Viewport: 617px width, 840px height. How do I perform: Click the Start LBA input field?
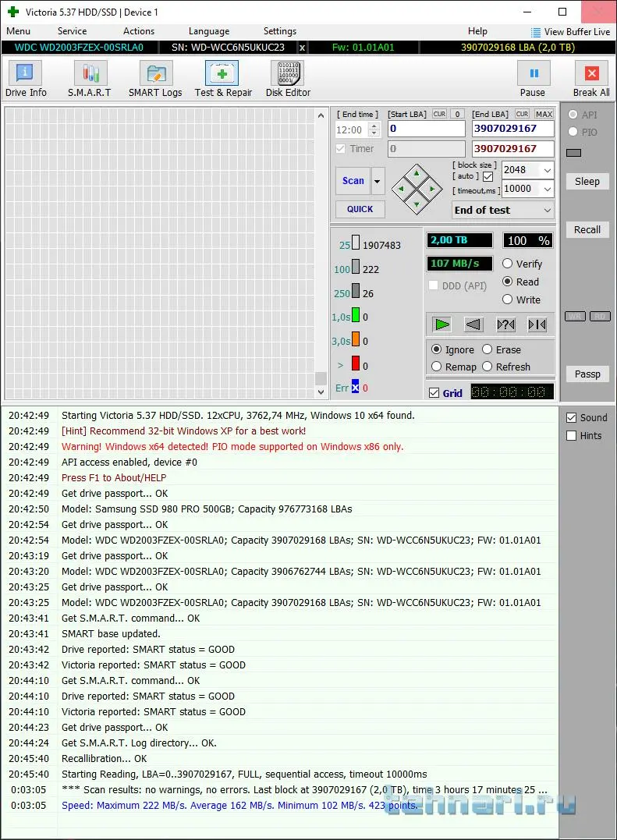pyautogui.click(x=427, y=129)
